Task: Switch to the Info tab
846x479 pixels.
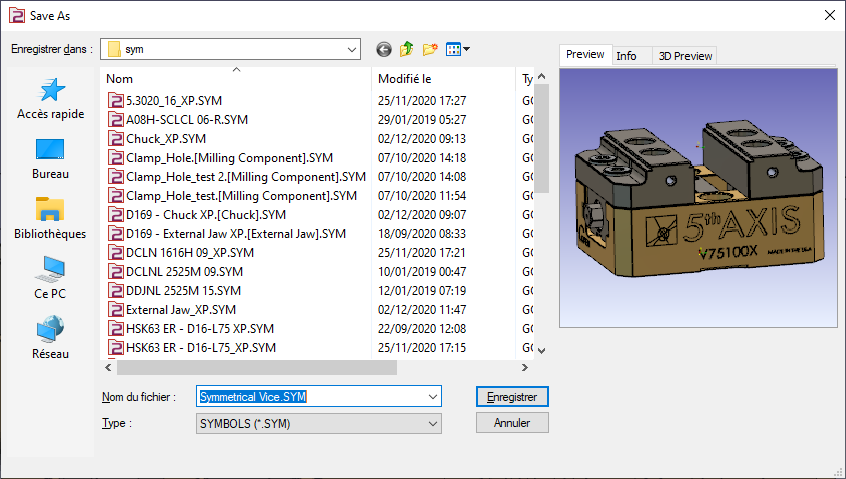Action: (626, 56)
